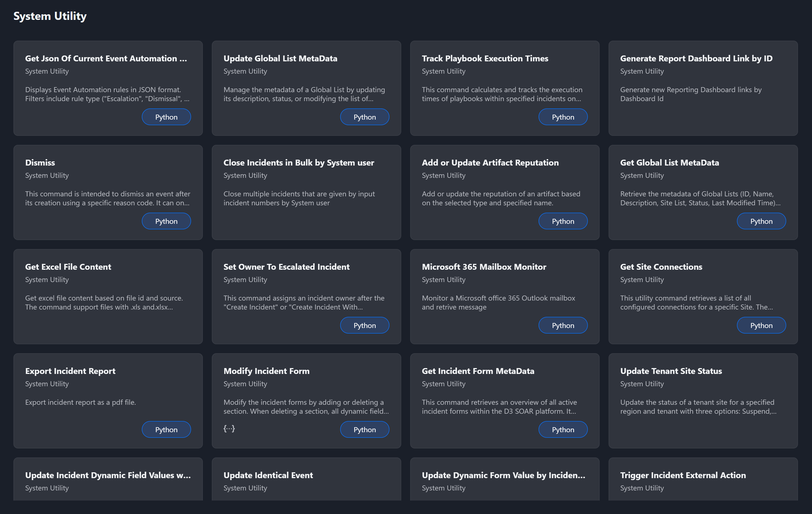
Task: Click Python tag on the Dismiss card
Action: [x=166, y=221]
